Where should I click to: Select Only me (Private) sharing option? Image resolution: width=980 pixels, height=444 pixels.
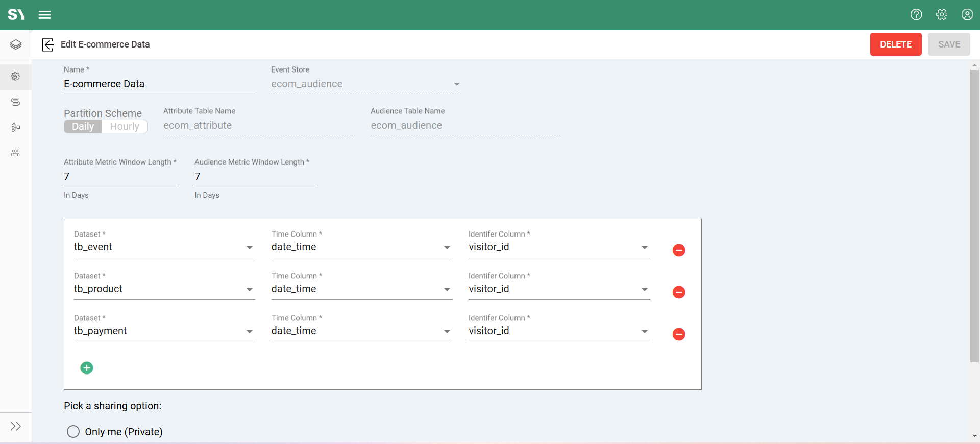(73, 432)
